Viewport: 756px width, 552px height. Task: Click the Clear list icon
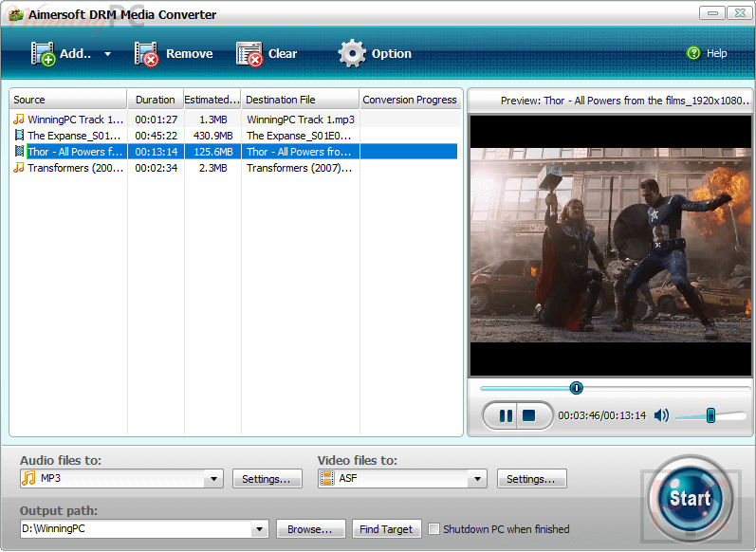[249, 53]
